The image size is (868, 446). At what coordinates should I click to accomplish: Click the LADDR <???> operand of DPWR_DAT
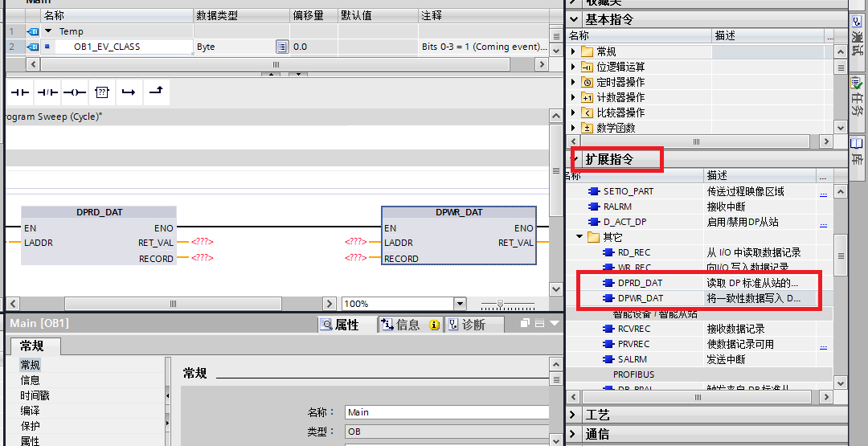tap(355, 242)
